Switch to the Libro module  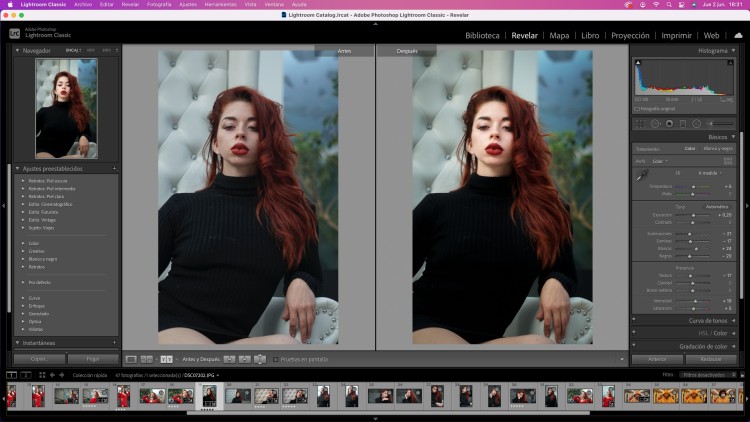(x=590, y=35)
